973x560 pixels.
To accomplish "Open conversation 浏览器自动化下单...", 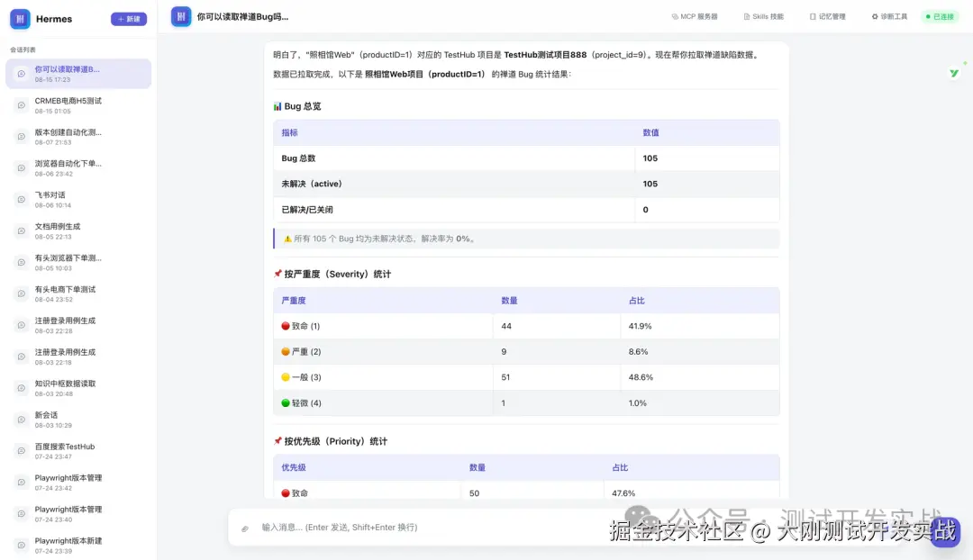I will 78,168.
